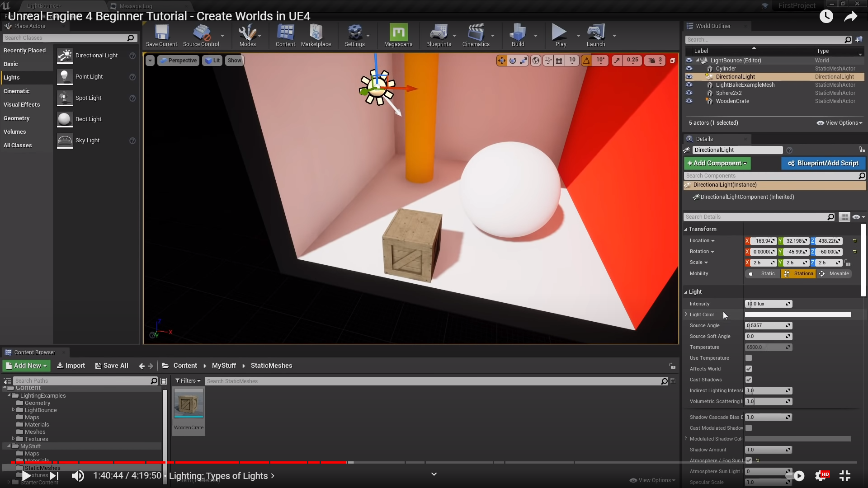This screenshot has width=868, height=488.
Task: Click the Save All button
Action: pyautogui.click(x=112, y=366)
